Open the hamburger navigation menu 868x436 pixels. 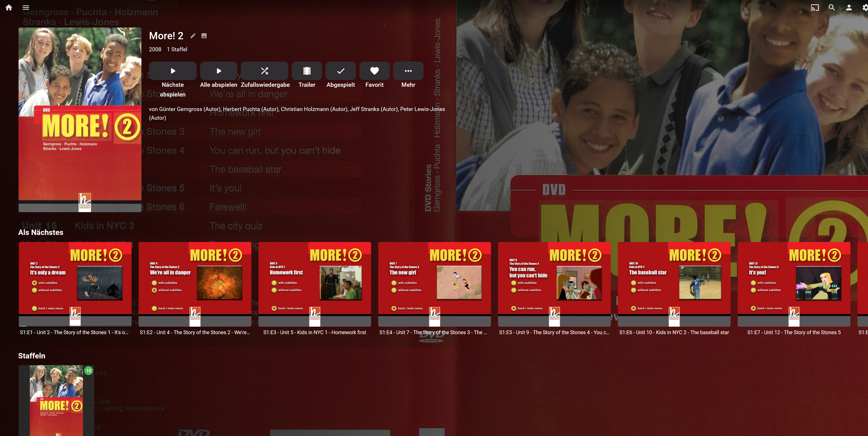point(26,8)
